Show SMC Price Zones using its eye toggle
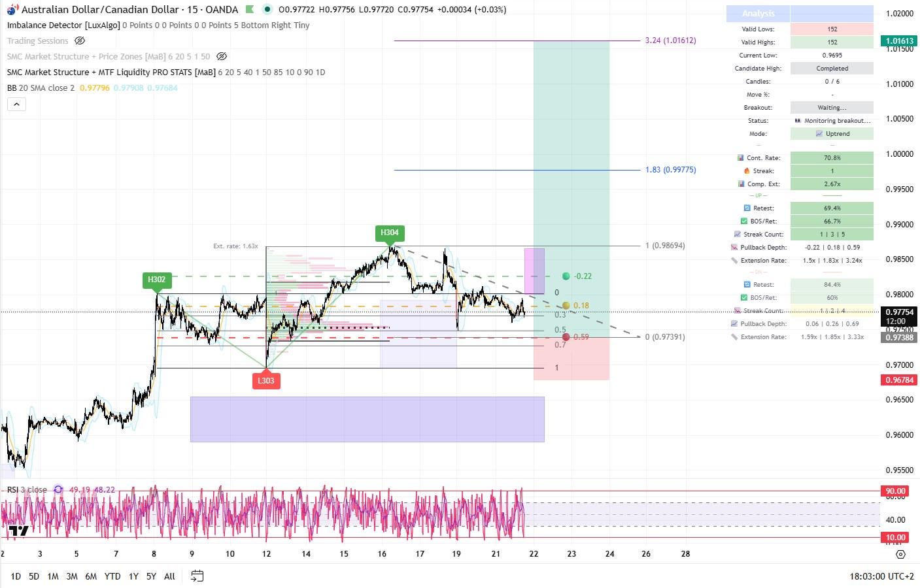This screenshot has width=920, height=588. point(222,56)
